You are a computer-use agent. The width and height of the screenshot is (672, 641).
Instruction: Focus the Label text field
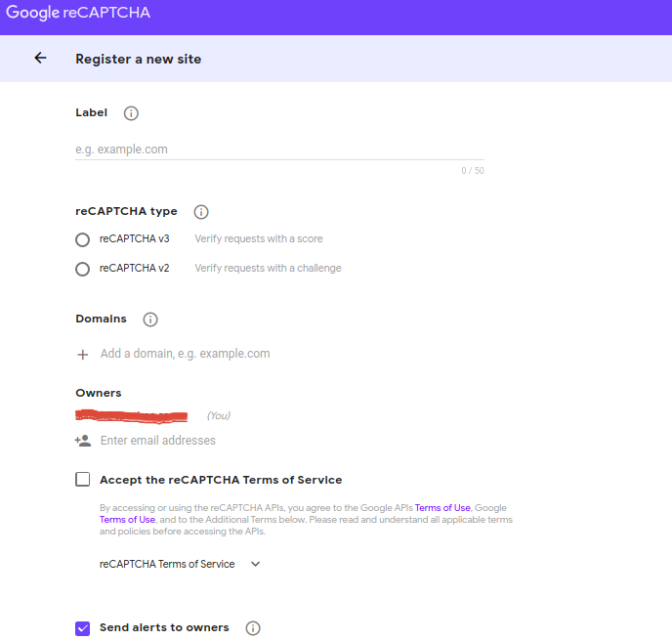pos(279,150)
